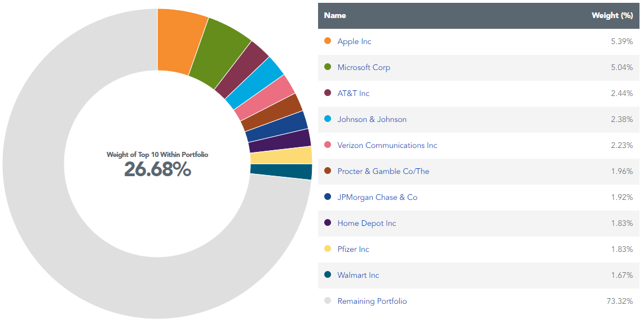Image resolution: width=644 pixels, height=323 pixels.
Task: Click the brown Procter & Gamble legend dot
Action: click(x=327, y=171)
